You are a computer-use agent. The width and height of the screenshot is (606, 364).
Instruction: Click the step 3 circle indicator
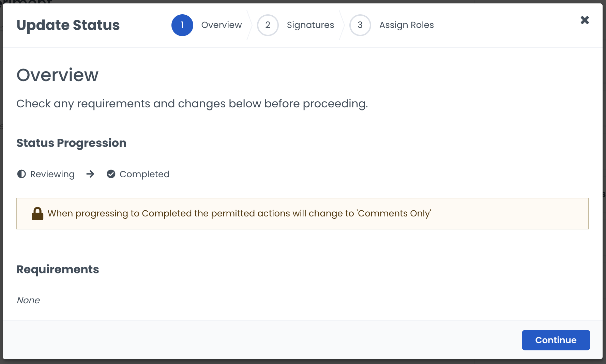[360, 25]
